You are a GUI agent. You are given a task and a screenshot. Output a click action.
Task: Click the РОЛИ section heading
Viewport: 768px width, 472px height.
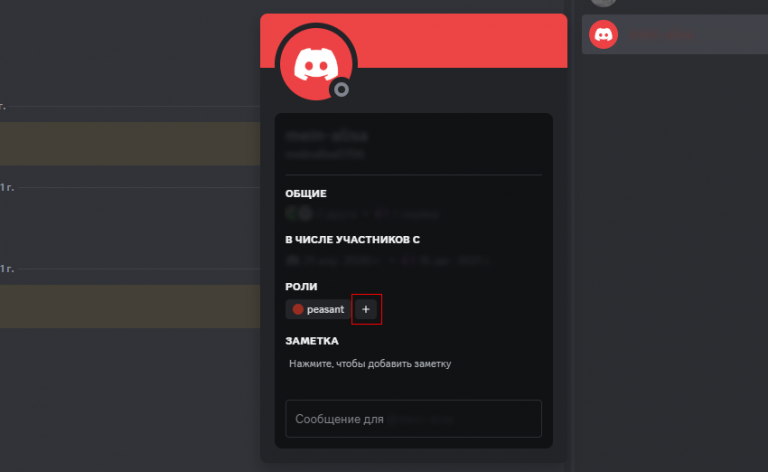(x=301, y=286)
